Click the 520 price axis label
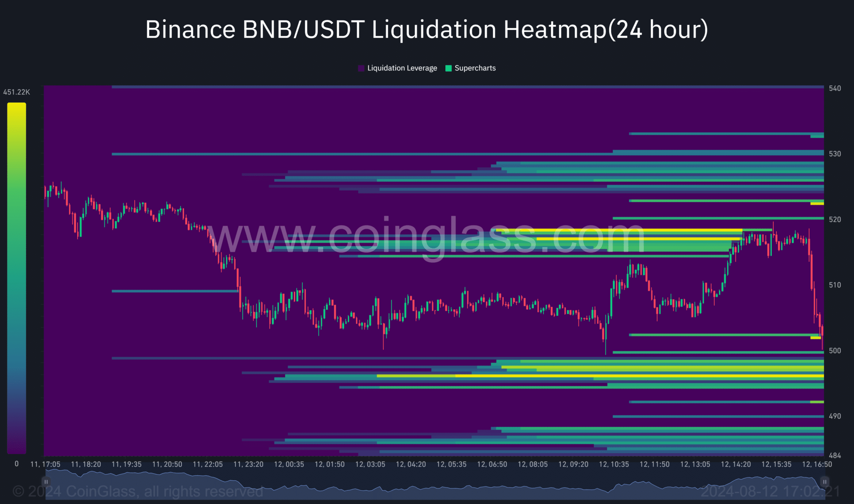This screenshot has height=504, width=854. tap(834, 219)
